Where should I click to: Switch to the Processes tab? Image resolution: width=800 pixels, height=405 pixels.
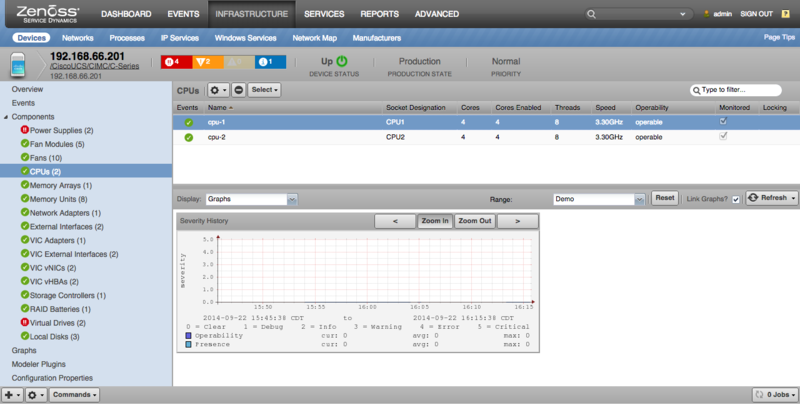tap(127, 38)
